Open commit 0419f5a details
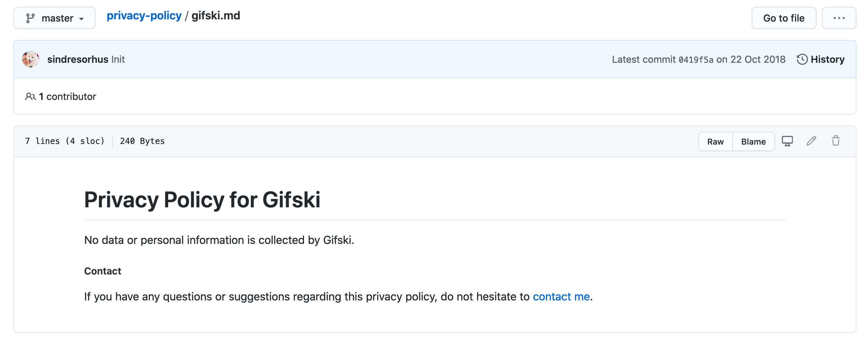This screenshot has height=346, width=868. click(696, 59)
